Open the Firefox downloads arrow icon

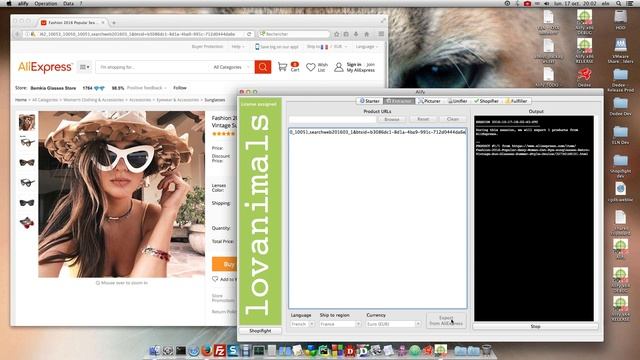point(356,34)
